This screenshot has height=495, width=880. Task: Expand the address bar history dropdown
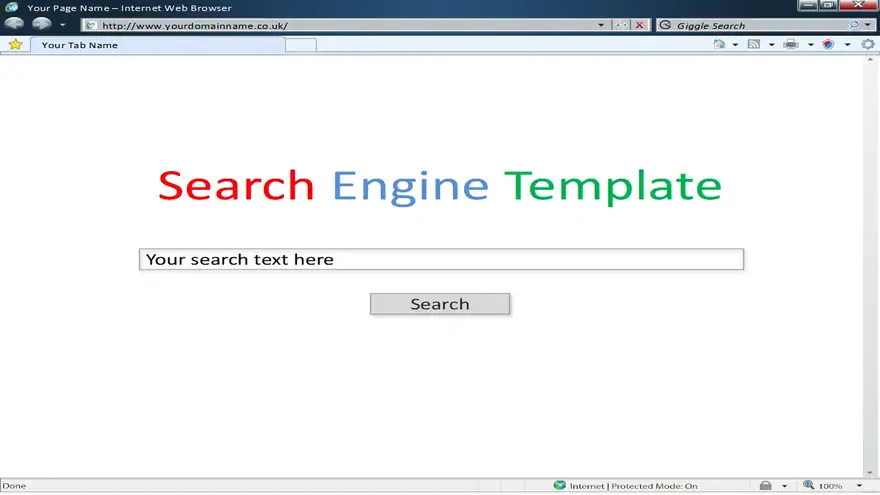coord(601,25)
